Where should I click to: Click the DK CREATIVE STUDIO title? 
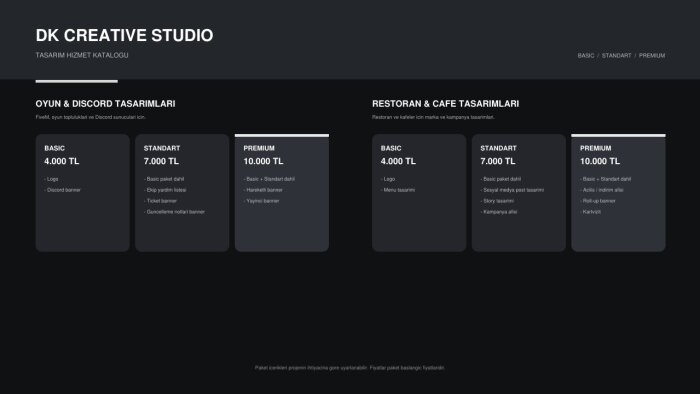click(x=125, y=35)
